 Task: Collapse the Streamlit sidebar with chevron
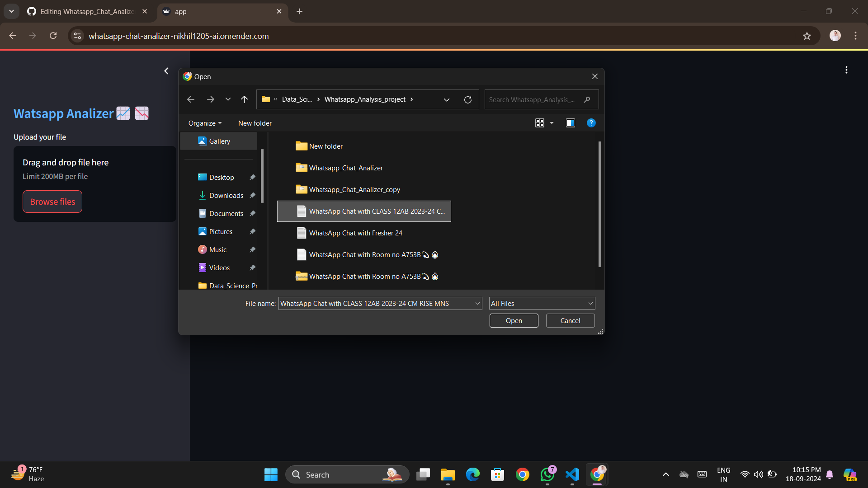166,71
